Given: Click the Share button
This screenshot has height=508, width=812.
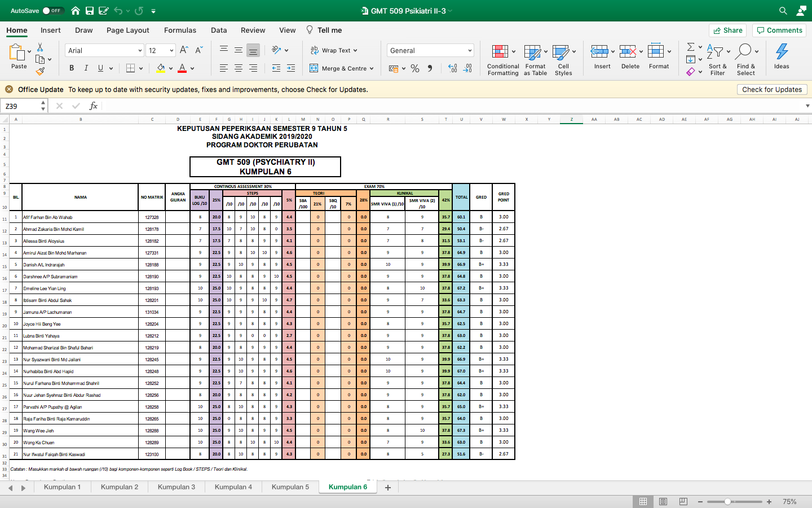Looking at the screenshot, I should coord(727,30).
